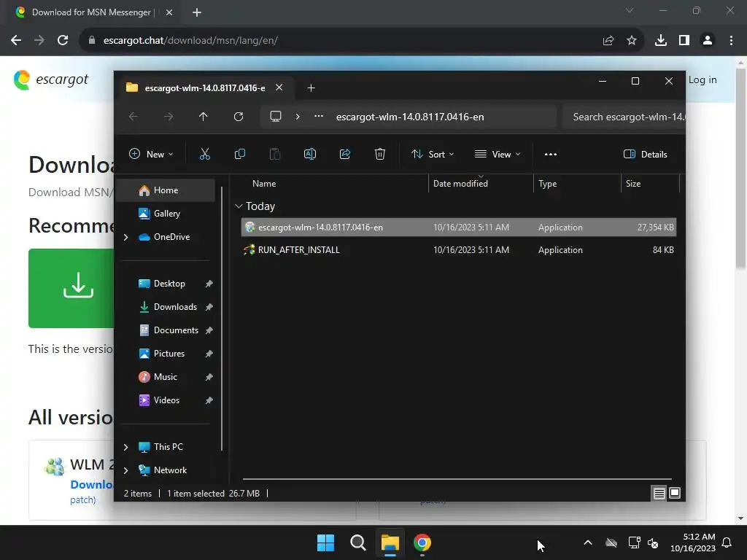This screenshot has width=747, height=560.
Task: Open Chrome downloads tray icon
Action: coord(661,41)
